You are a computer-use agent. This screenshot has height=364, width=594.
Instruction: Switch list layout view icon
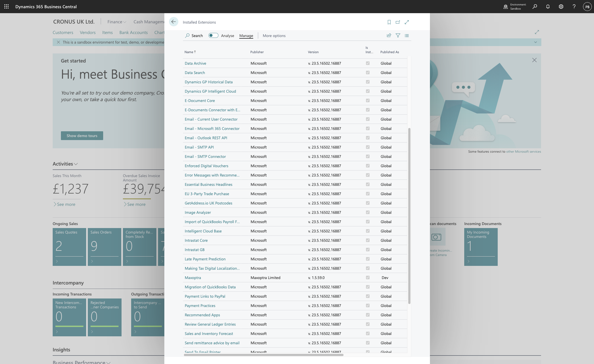point(407,35)
